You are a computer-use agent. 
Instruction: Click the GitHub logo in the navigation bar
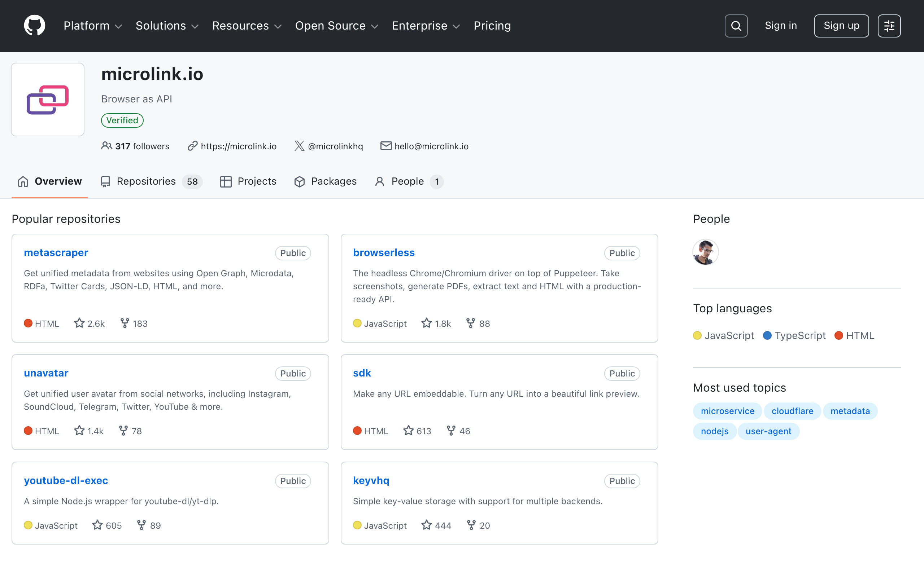pyautogui.click(x=34, y=26)
